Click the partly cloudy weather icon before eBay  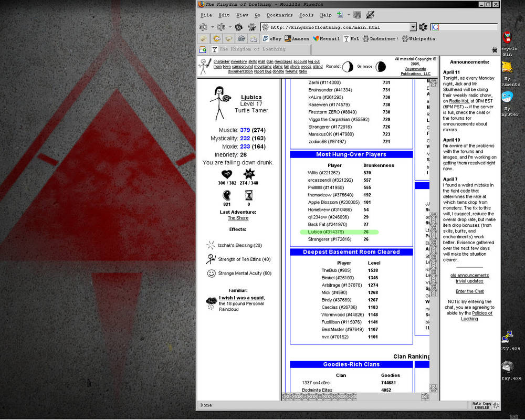tap(254, 39)
